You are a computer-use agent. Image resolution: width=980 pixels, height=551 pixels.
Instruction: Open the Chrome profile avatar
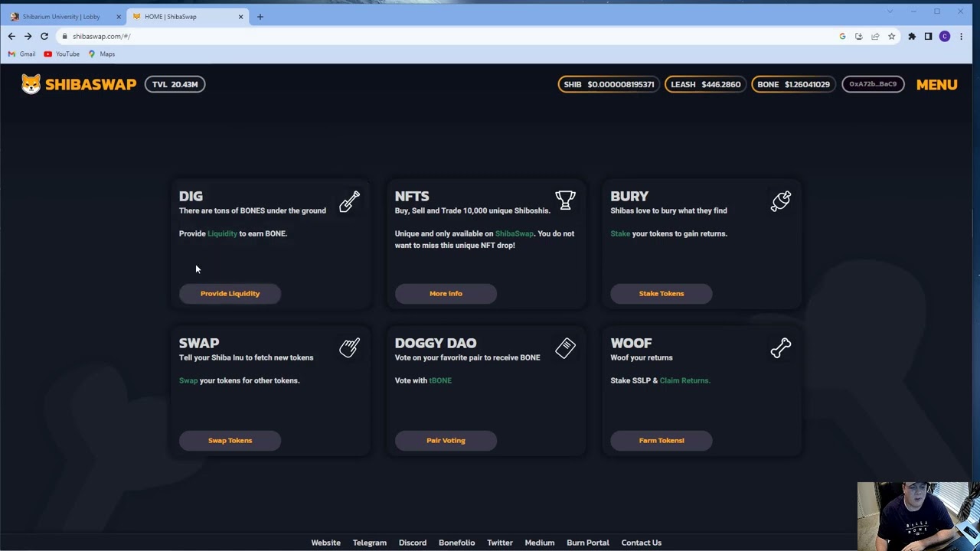945,36
